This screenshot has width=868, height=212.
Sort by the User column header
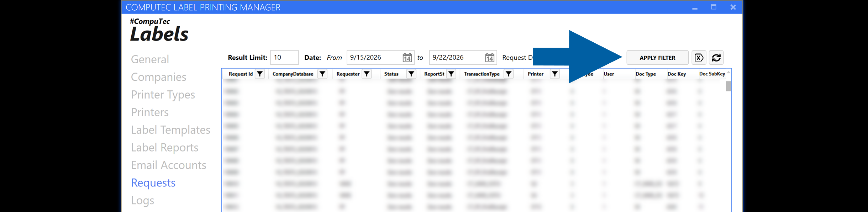pos(609,74)
